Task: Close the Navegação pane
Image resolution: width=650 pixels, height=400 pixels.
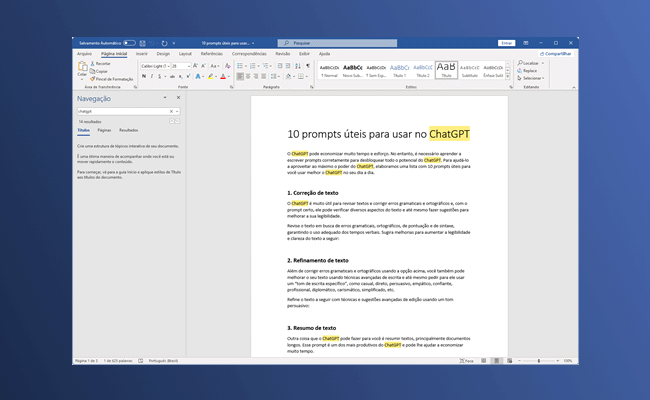Action: click(179, 98)
